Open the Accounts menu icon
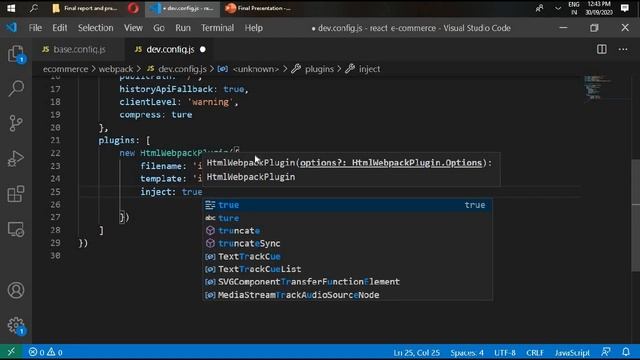The image size is (640, 360). 16,290
